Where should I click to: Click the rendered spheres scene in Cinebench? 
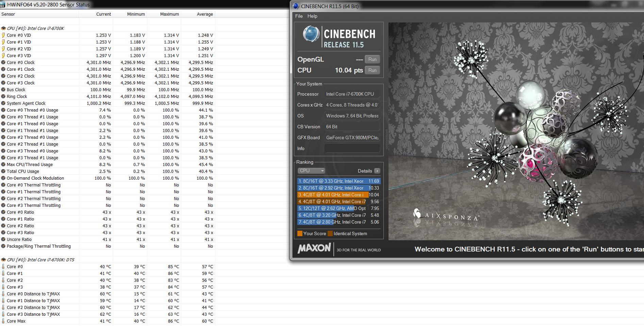pos(516,131)
